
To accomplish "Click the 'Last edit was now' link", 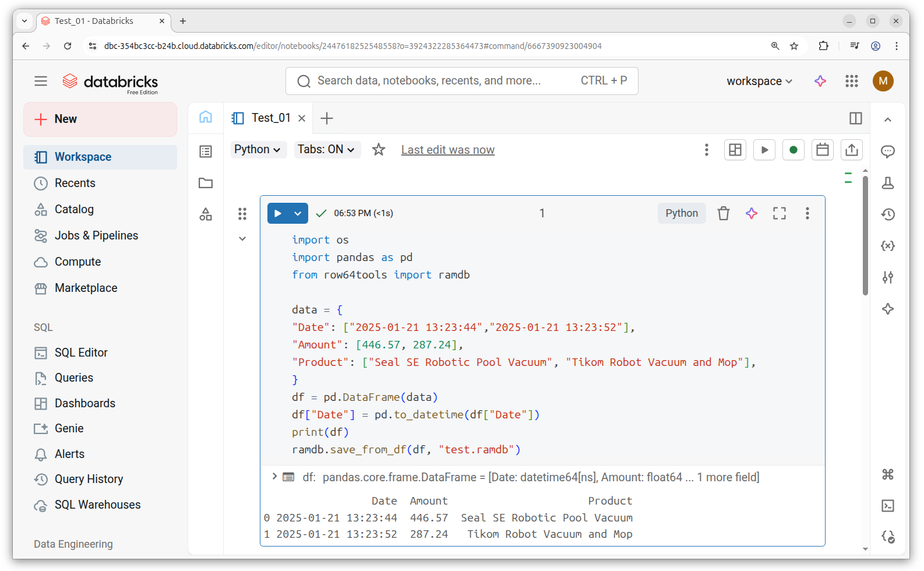I will pos(447,150).
